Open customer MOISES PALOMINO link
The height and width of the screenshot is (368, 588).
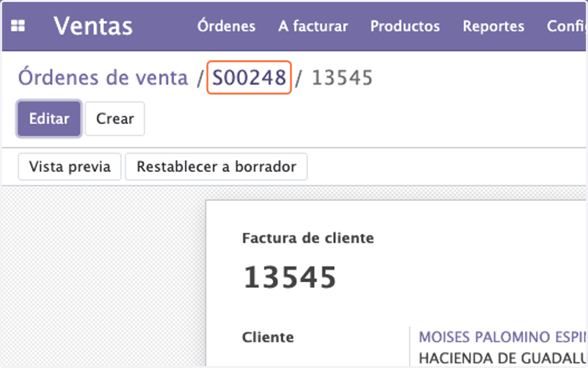(x=503, y=337)
